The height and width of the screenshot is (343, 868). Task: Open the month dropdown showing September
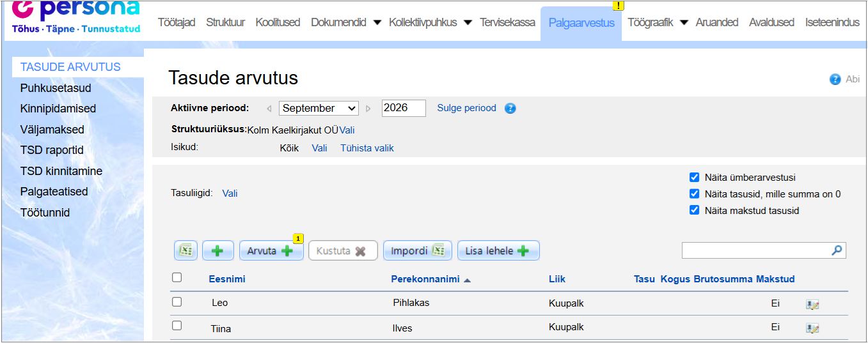[x=319, y=109]
